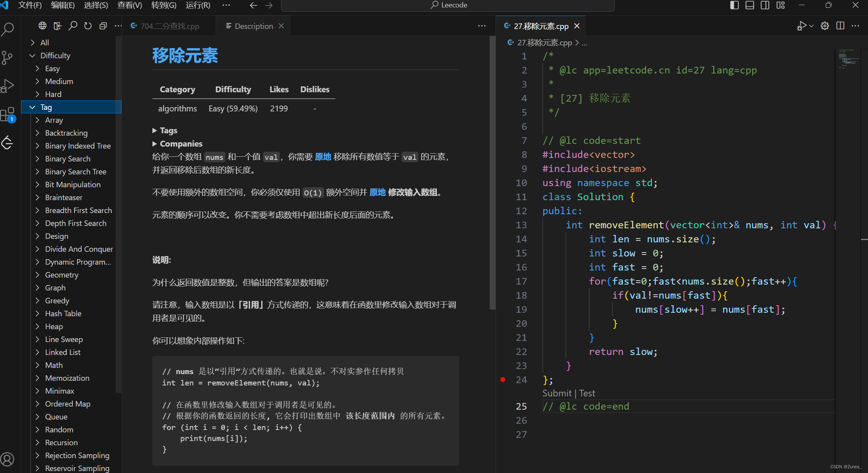Expand the Hard difficulty node
This screenshot has width=868, height=473.
[x=70, y=94]
